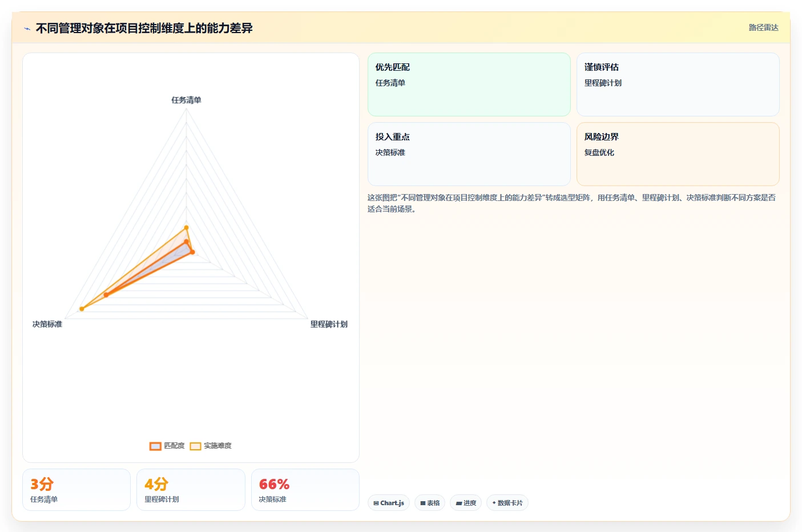Select the 表格 tag

click(x=430, y=503)
